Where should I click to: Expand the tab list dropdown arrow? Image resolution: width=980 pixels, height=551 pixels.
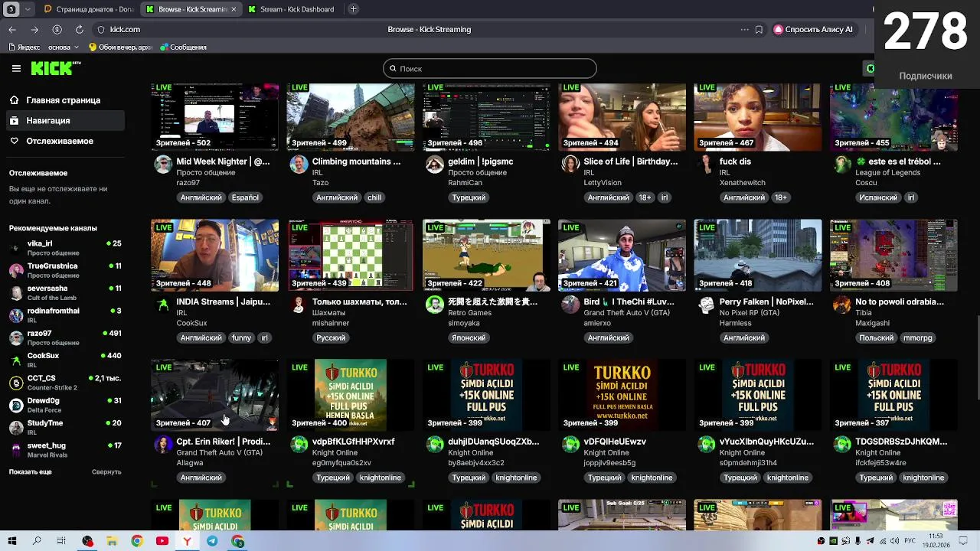pos(28,9)
